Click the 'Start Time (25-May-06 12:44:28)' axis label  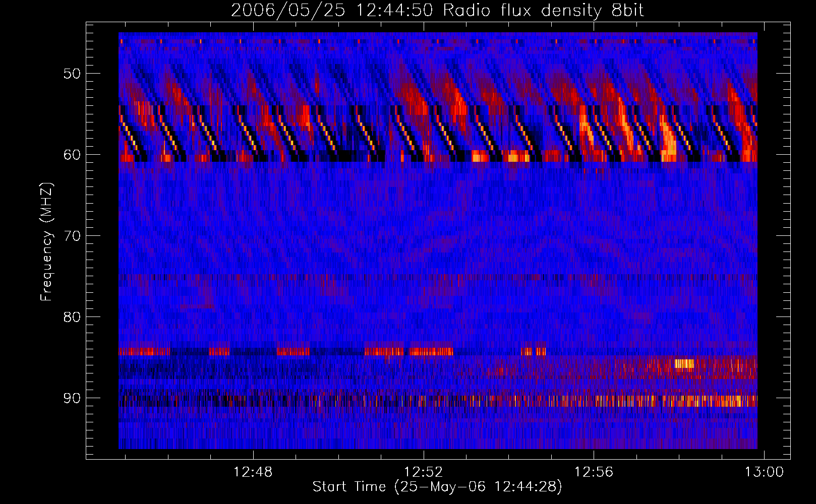[437, 487]
